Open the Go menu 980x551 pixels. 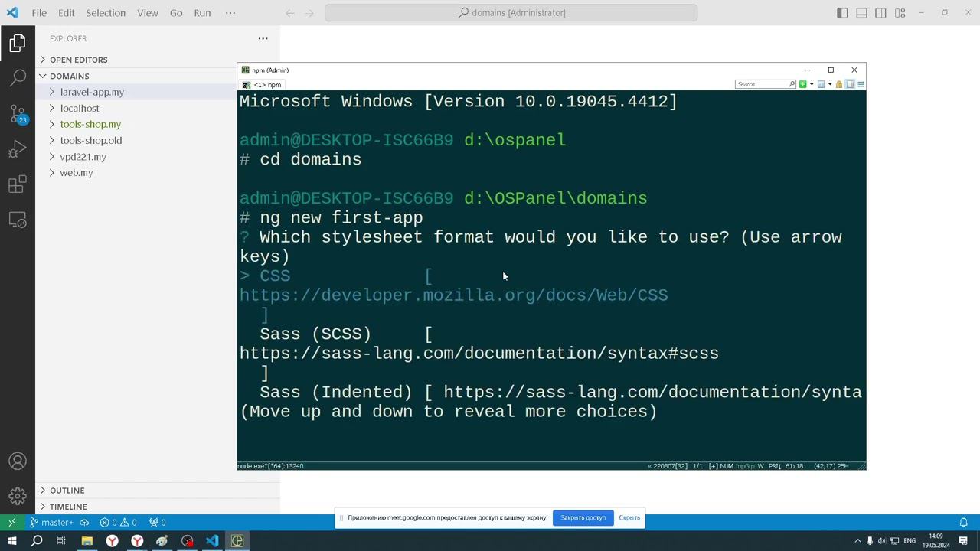pyautogui.click(x=176, y=13)
